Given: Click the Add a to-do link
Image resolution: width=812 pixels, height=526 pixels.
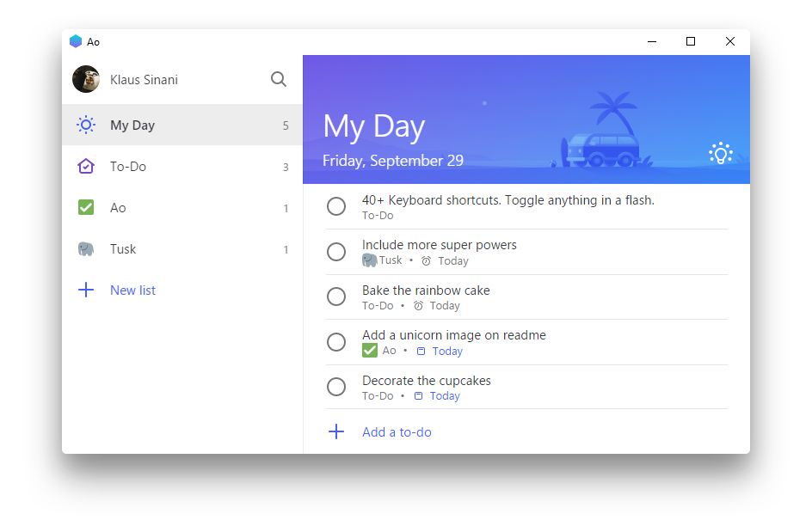Looking at the screenshot, I should coord(397,432).
